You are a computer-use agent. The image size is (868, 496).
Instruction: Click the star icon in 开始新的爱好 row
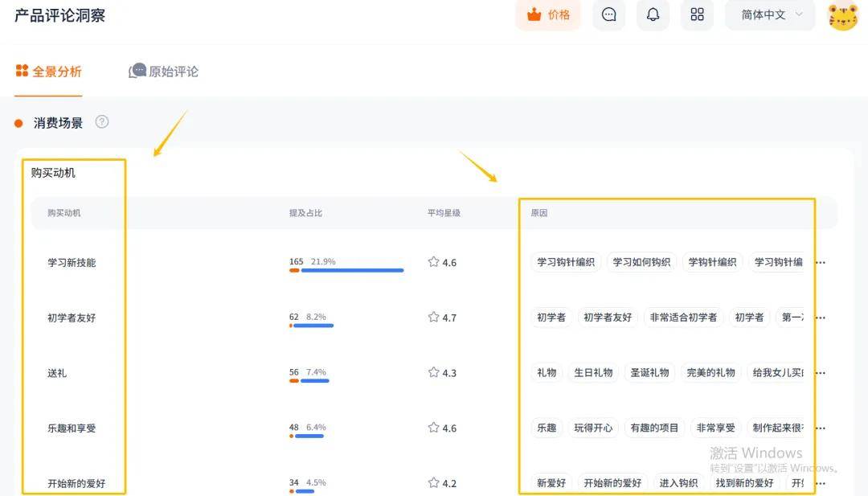[433, 482]
